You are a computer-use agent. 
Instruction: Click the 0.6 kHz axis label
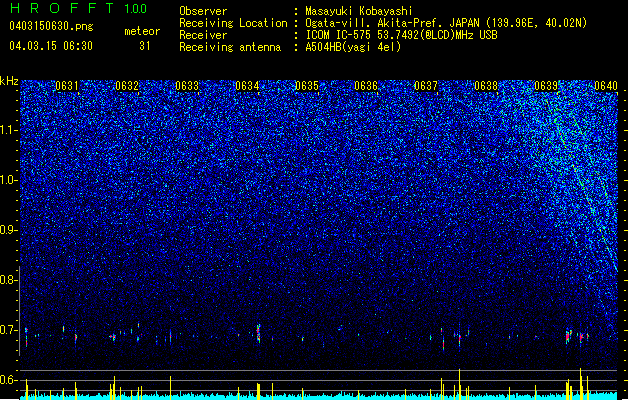coord(9,380)
